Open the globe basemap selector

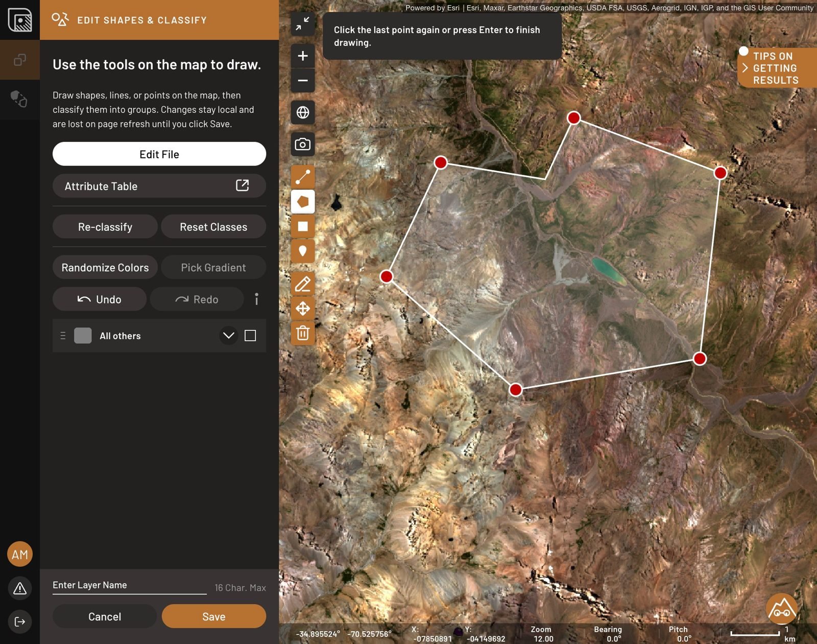(x=303, y=112)
